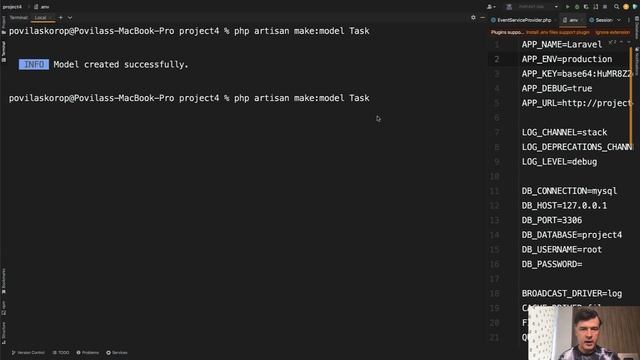Click the Run (play) icon in toolbar
Image resolution: width=640 pixels, height=360 pixels.
click(x=567, y=7)
